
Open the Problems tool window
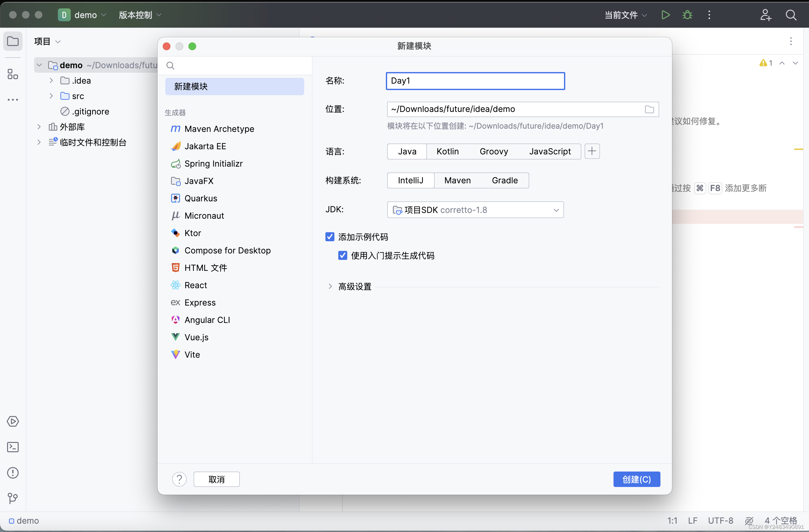point(13,473)
